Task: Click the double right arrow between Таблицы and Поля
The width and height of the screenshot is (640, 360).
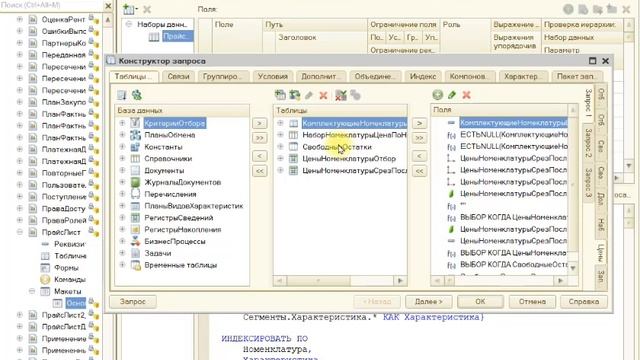Action: pyautogui.click(x=419, y=138)
